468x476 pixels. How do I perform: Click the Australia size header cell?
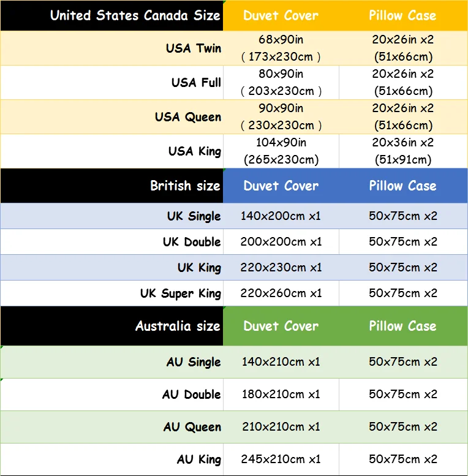(178, 326)
